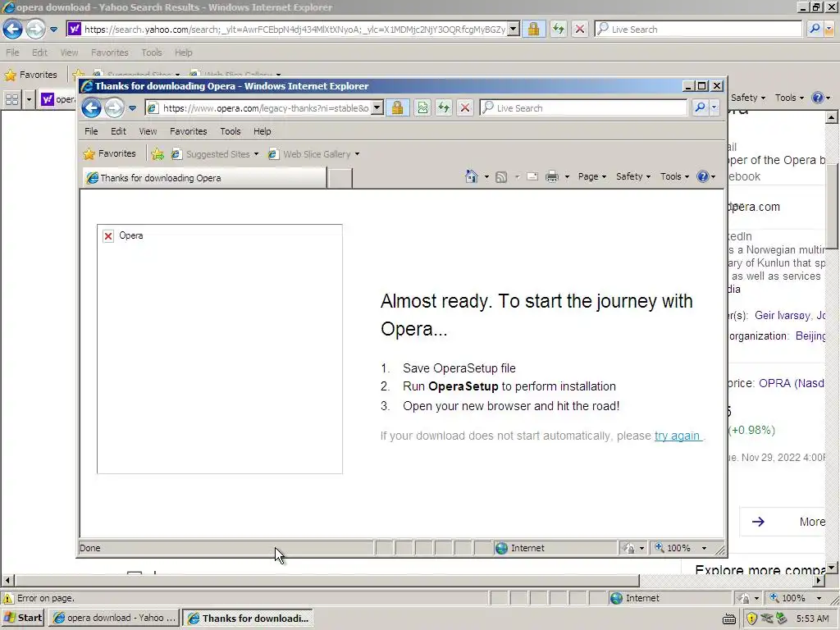Click the try again download link

click(677, 436)
